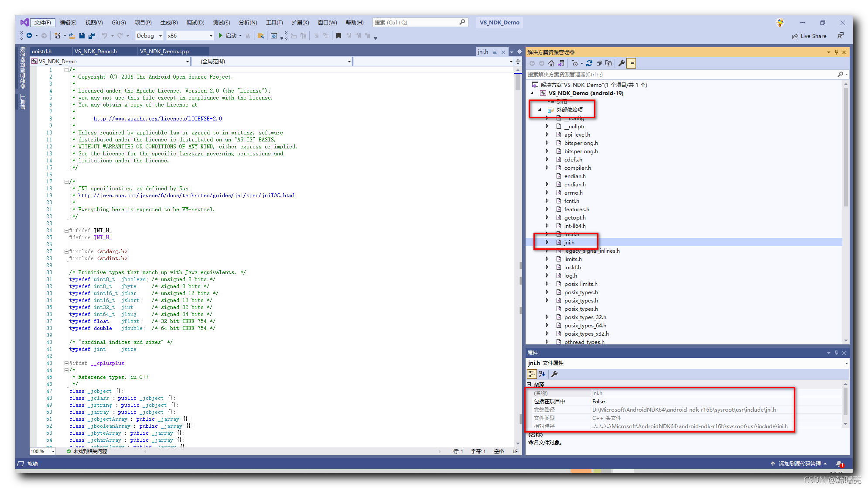Toggle categorized view in Properties panel
This screenshot has width=868, height=488.
(x=531, y=374)
